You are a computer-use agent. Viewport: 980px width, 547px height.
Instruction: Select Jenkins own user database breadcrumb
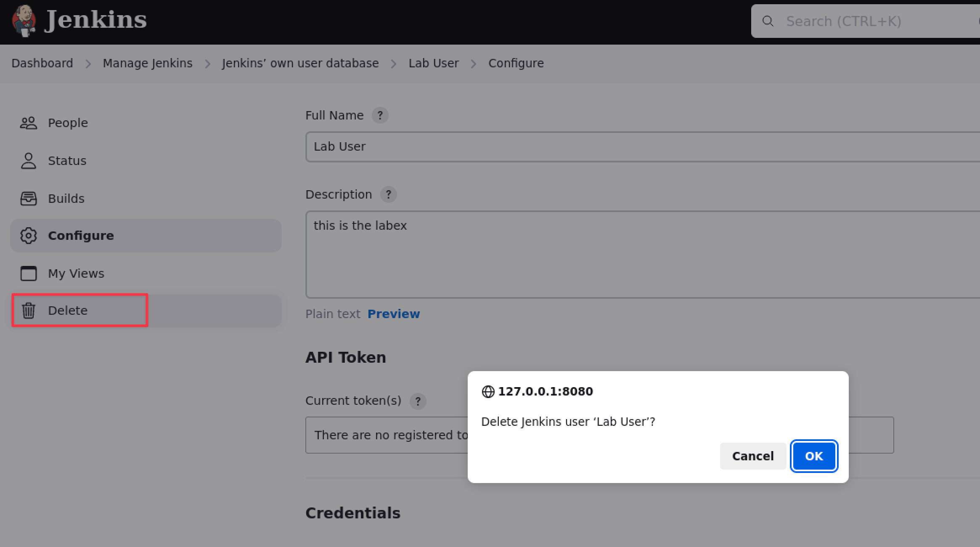[300, 63]
